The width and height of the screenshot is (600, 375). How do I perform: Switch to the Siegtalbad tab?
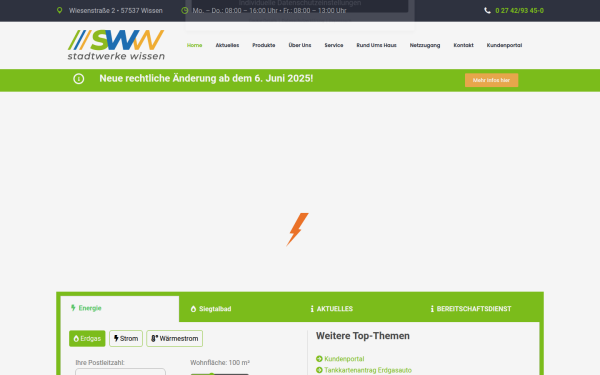(211, 309)
